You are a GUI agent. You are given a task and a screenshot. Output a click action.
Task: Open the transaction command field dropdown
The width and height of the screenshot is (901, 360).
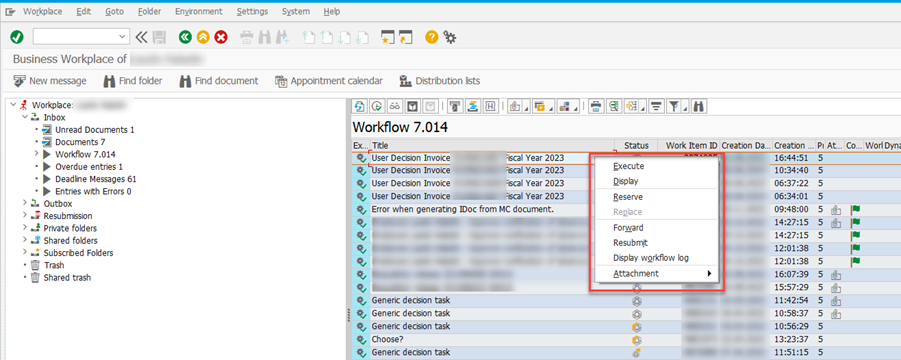tap(122, 37)
